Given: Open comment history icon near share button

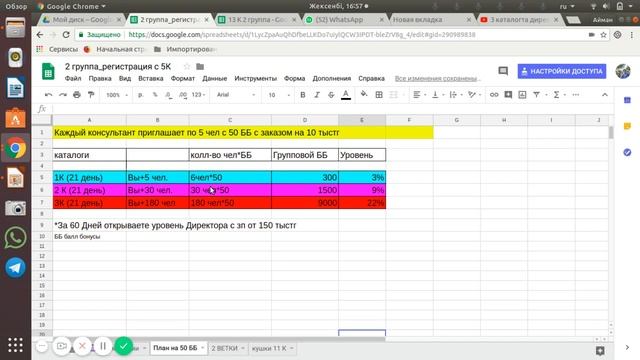Looking at the screenshot, I should (x=503, y=71).
